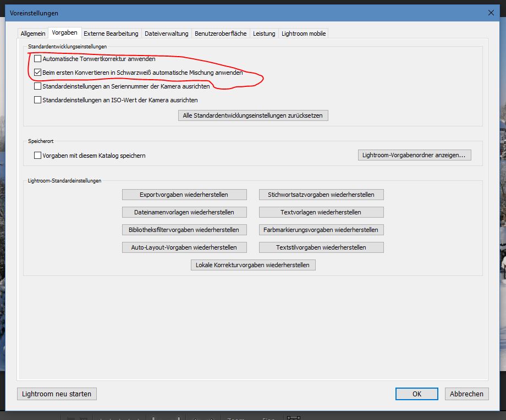Tick the Seriennummer der Kamera checkbox

coord(38,86)
